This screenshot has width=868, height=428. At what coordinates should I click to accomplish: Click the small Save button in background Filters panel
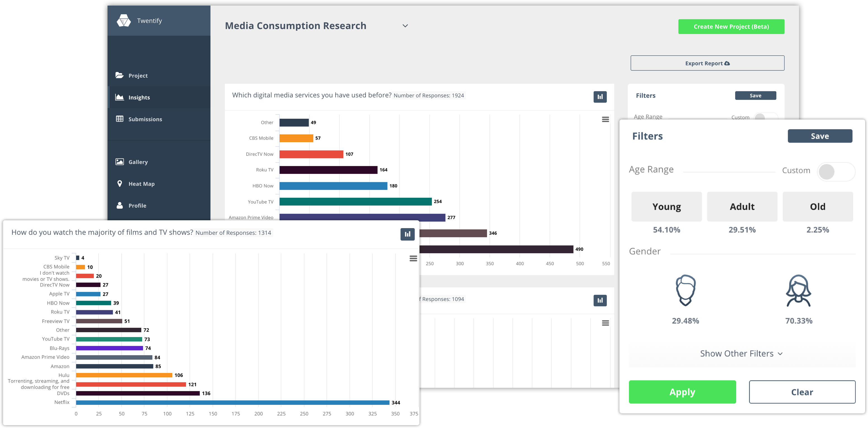tap(755, 95)
